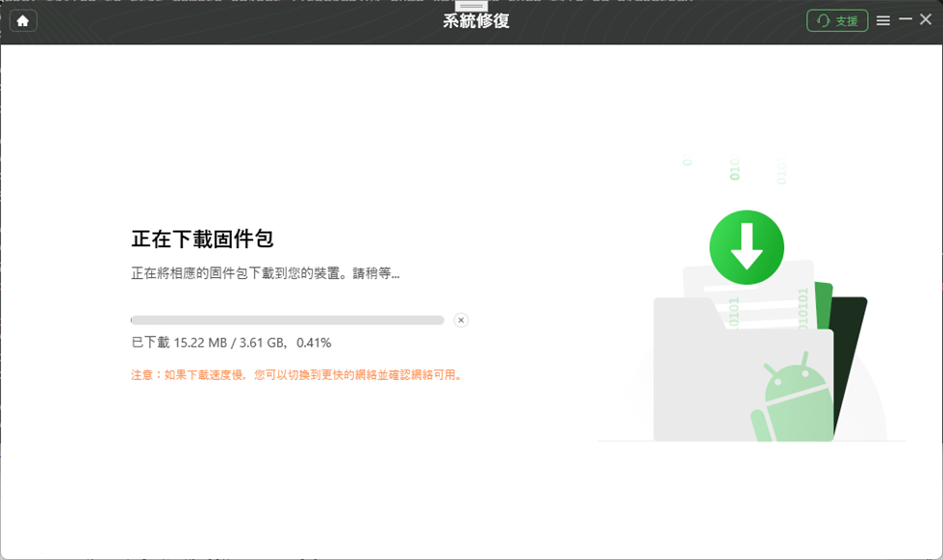Minimize the 系統修復 window
This screenshot has height=560, width=943.
click(x=905, y=20)
